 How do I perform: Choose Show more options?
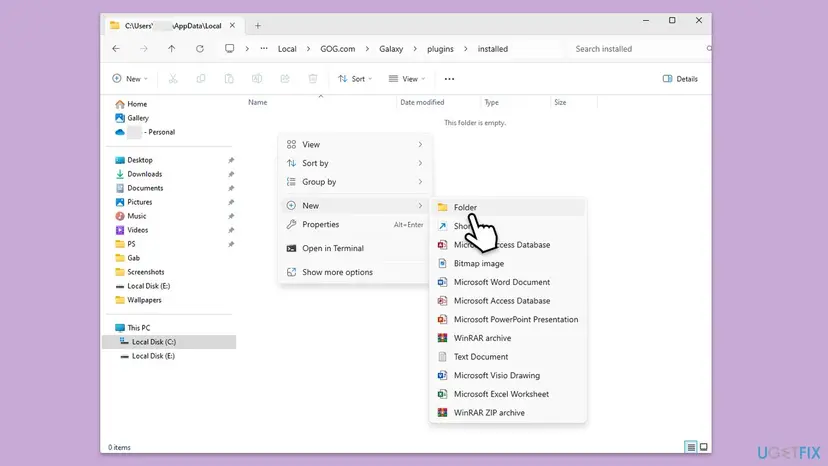click(354, 272)
